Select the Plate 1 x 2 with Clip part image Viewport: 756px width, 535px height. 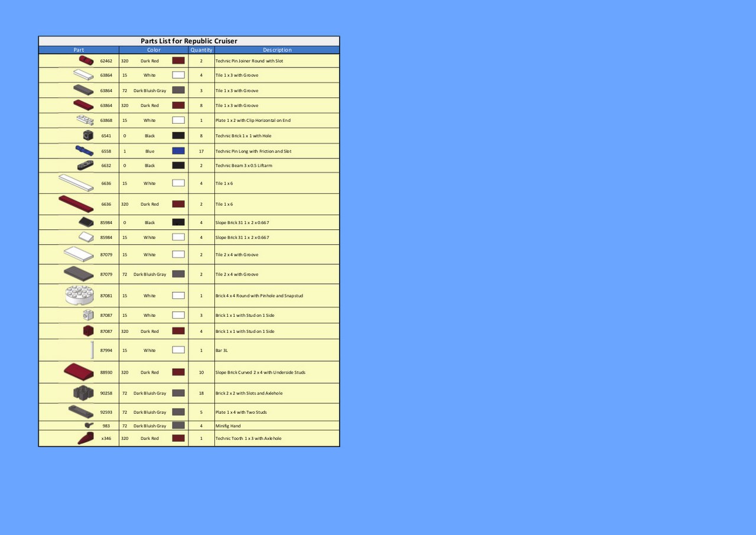coord(85,120)
